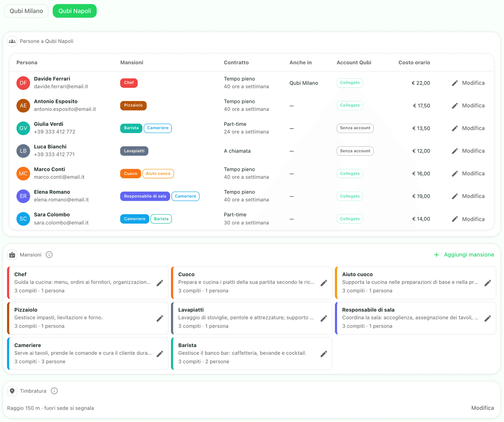This screenshot has width=504, height=422.
Task: Click the Responsabile di sala tag for Elena Romano
Action: (x=145, y=196)
